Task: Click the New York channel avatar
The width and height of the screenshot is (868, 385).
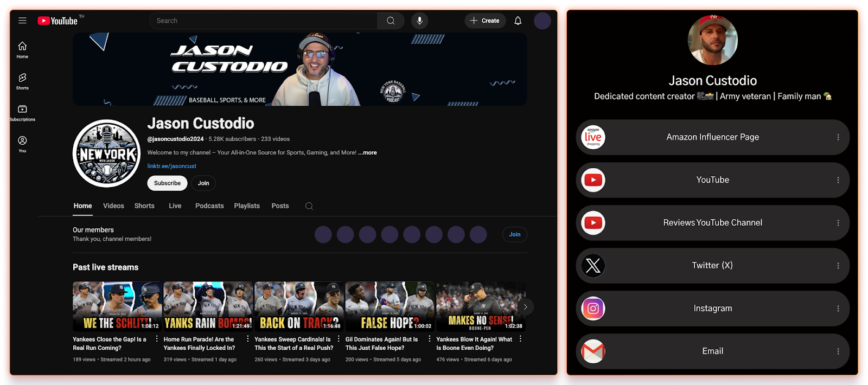Action: (107, 153)
